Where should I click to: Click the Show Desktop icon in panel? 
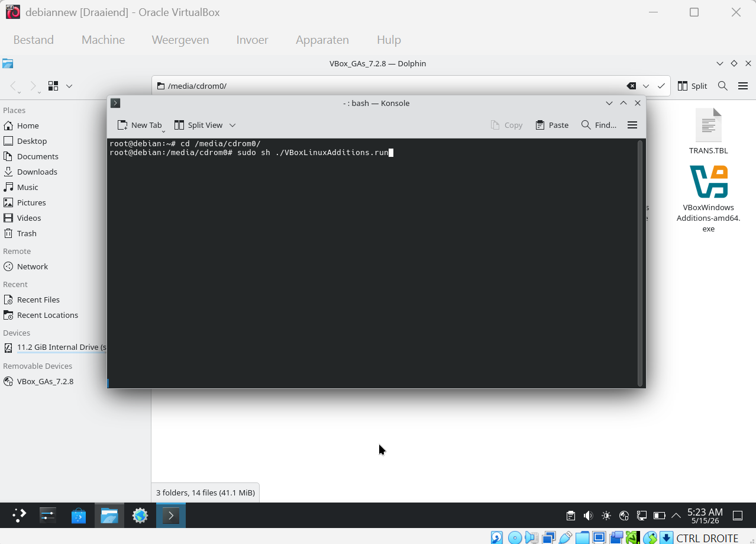click(x=738, y=516)
